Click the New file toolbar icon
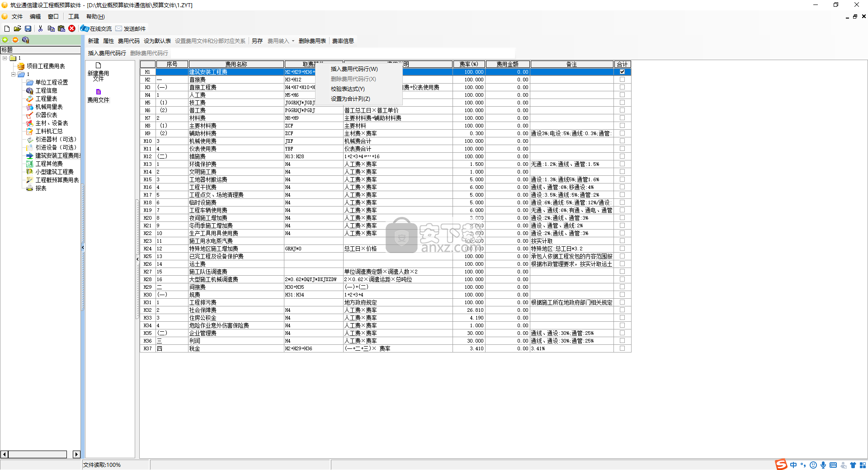 [7, 28]
